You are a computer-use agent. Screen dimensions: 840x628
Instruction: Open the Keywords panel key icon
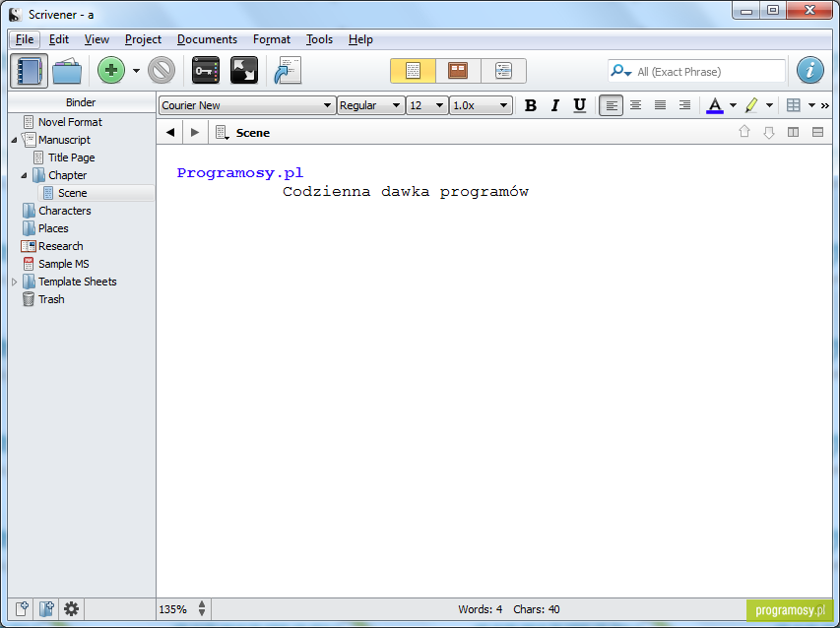[206, 71]
